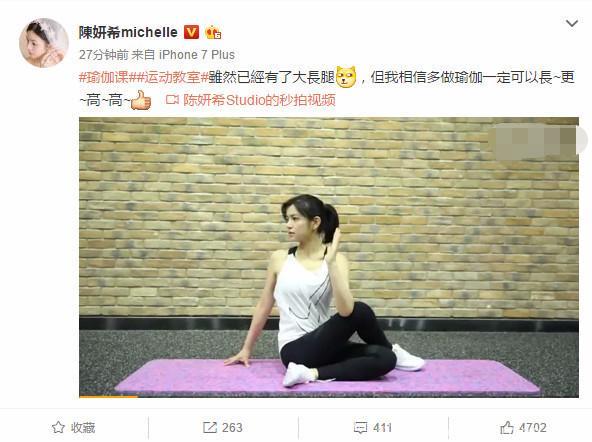Click the 27分钟前 timestamp
592x442 pixels.
click(x=104, y=55)
